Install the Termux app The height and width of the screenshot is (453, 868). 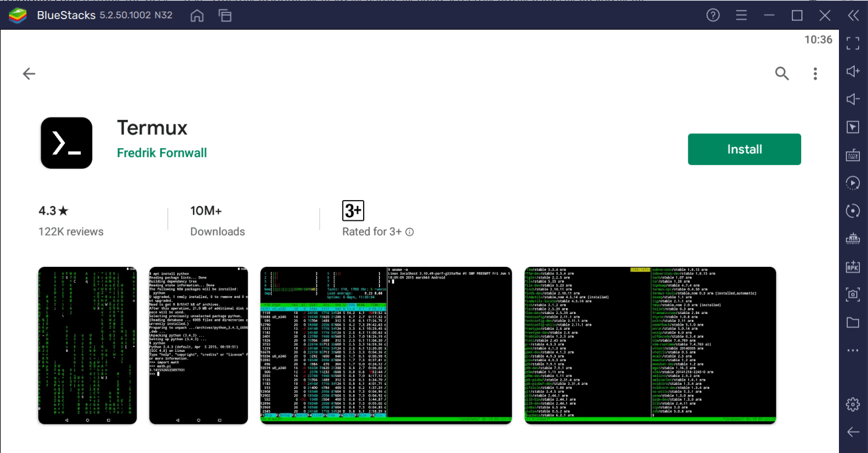tap(744, 149)
